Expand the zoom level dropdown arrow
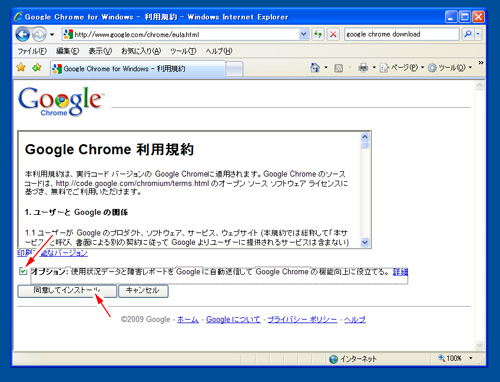The width and height of the screenshot is (500, 382). (x=471, y=358)
